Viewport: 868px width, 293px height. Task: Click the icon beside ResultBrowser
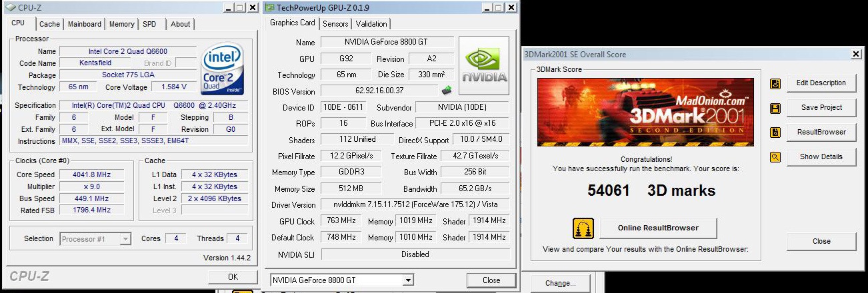pos(775,133)
